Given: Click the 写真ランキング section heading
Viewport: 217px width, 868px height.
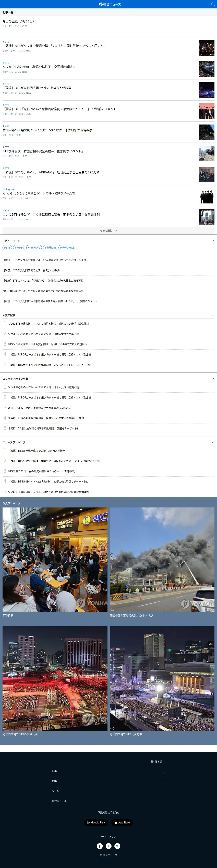Looking at the screenshot, I should click(11, 503).
